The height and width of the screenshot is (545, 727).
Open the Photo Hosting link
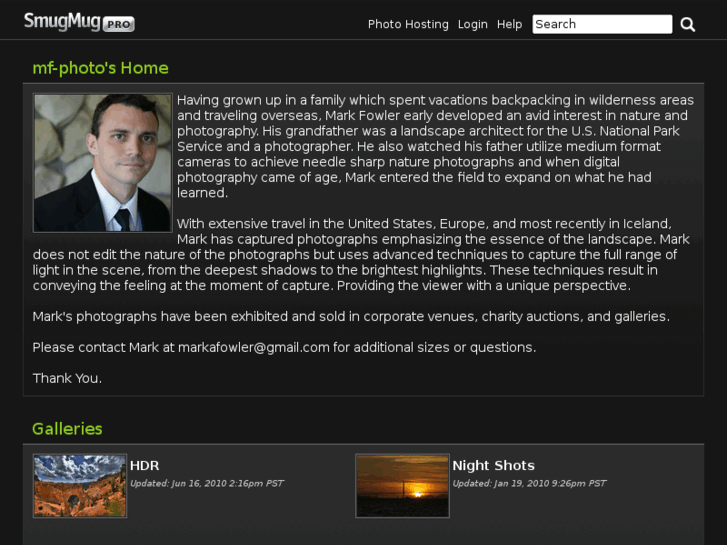(408, 24)
